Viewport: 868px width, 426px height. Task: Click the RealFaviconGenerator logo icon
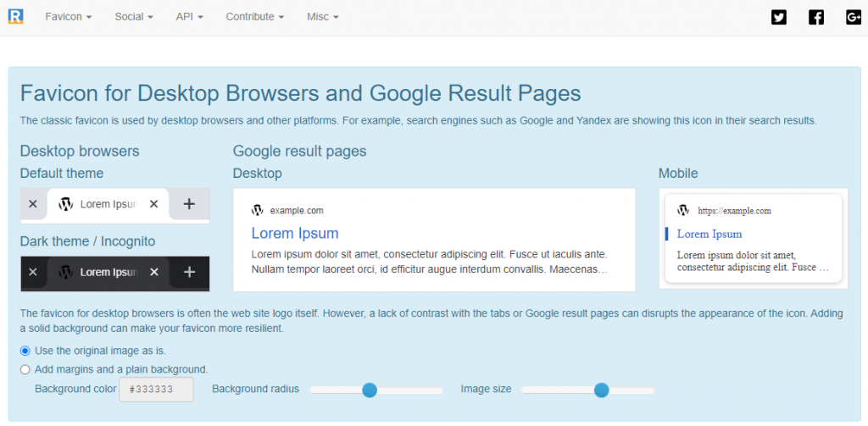coord(15,16)
